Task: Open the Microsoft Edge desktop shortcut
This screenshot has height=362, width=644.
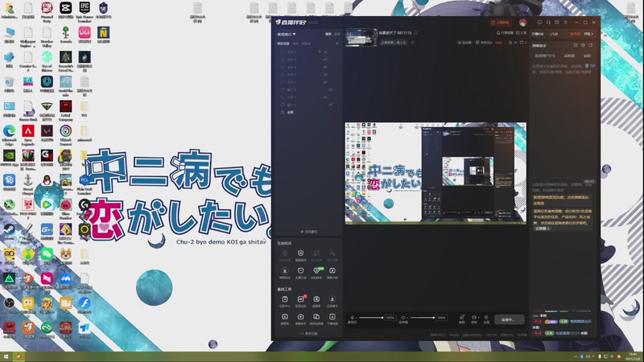Action: click(9, 134)
